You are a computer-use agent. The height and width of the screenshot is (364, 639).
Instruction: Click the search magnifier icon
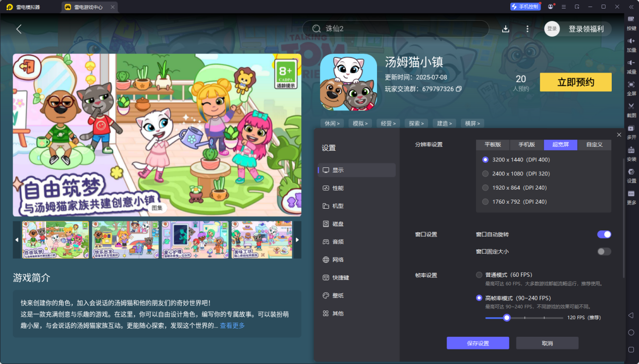pos(316,29)
